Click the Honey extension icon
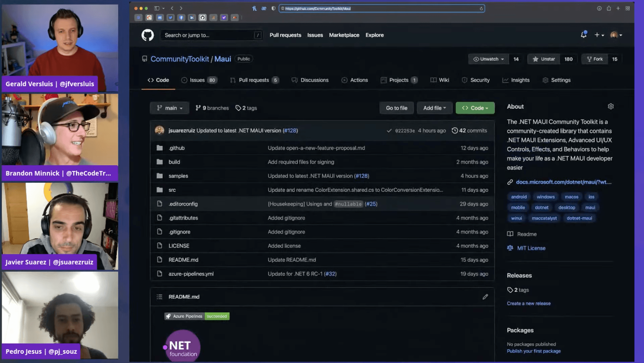Viewport: 644px width, 363px height. (x=254, y=9)
